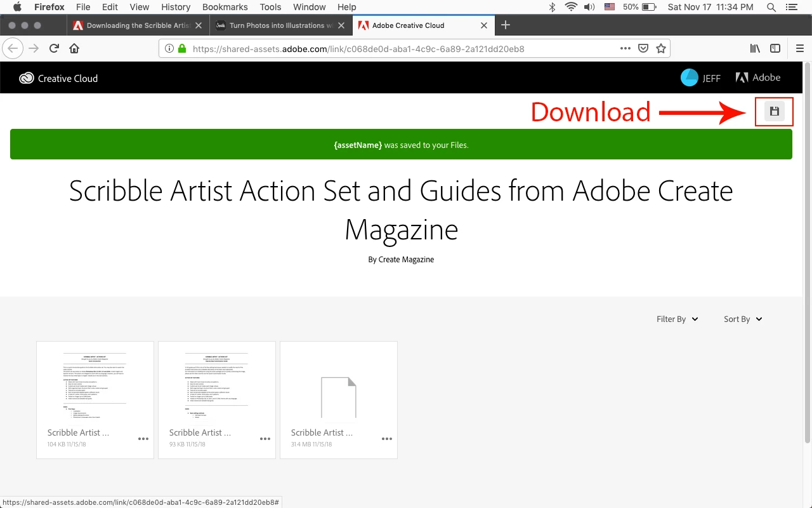Go to the Firefox home page
The image size is (812, 508).
(74, 48)
